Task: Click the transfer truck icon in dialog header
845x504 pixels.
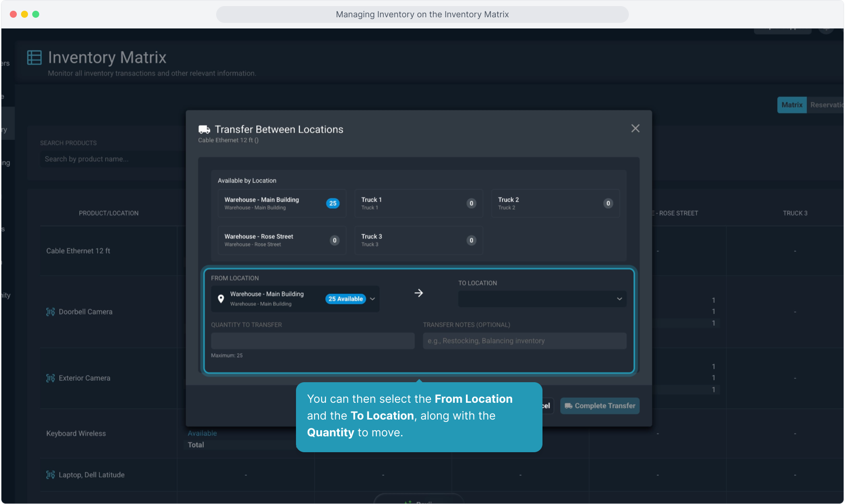Action: tap(204, 130)
